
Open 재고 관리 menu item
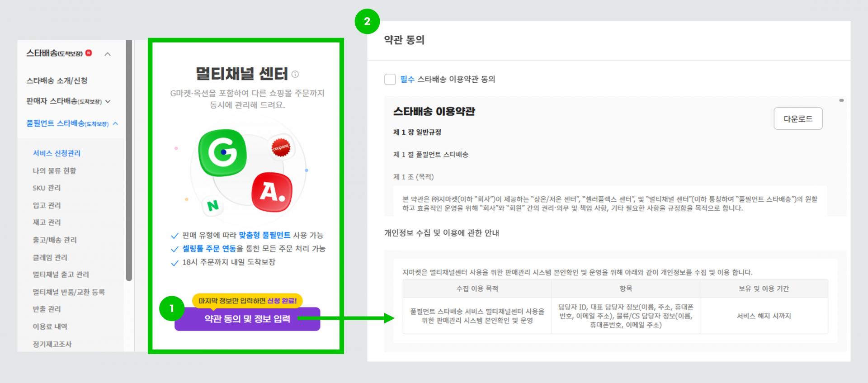pos(47,222)
